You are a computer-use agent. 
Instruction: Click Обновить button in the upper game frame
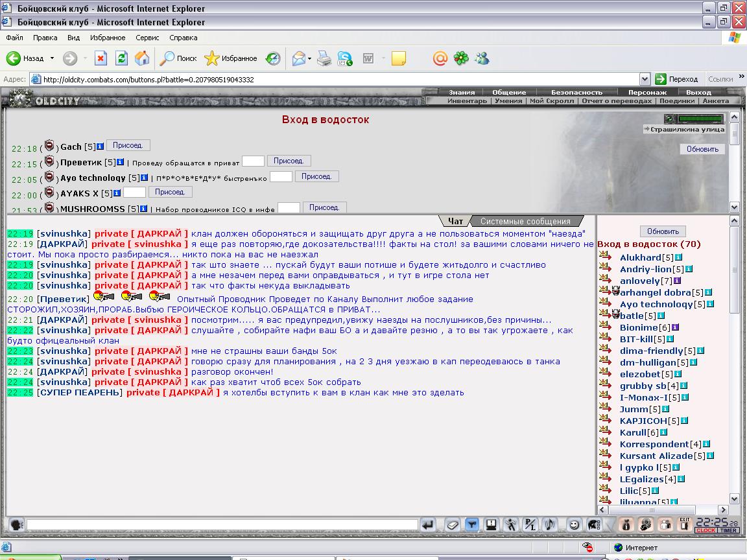[703, 149]
